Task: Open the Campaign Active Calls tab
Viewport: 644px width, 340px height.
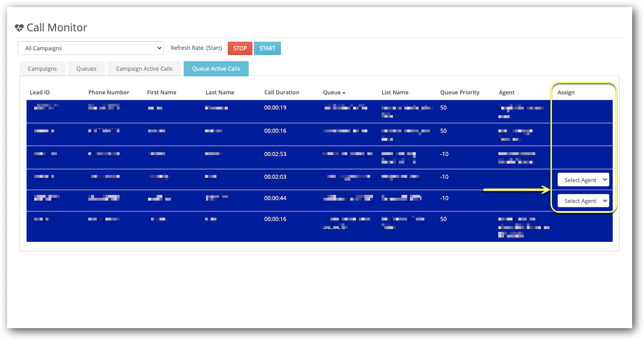Action: coord(144,68)
